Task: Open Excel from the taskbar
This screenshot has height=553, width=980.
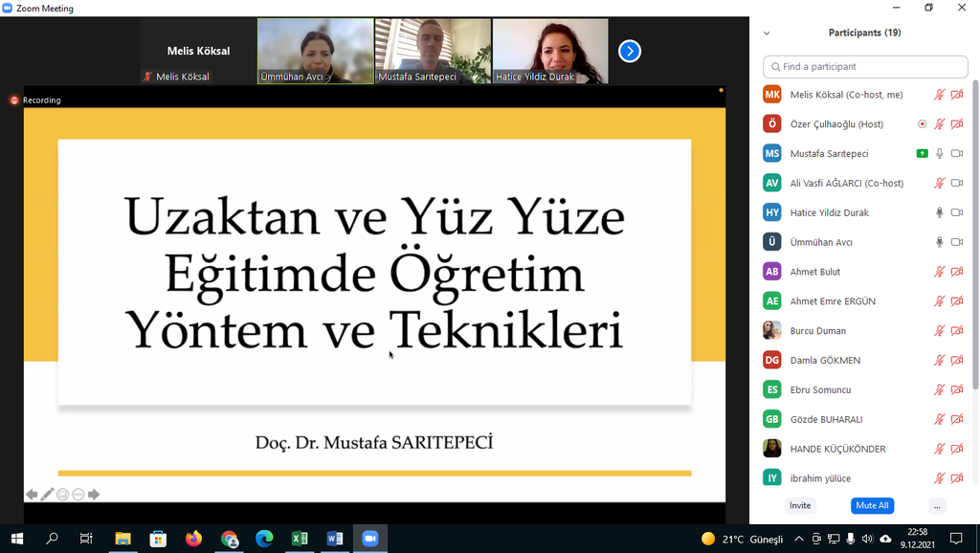Action: coord(300,539)
